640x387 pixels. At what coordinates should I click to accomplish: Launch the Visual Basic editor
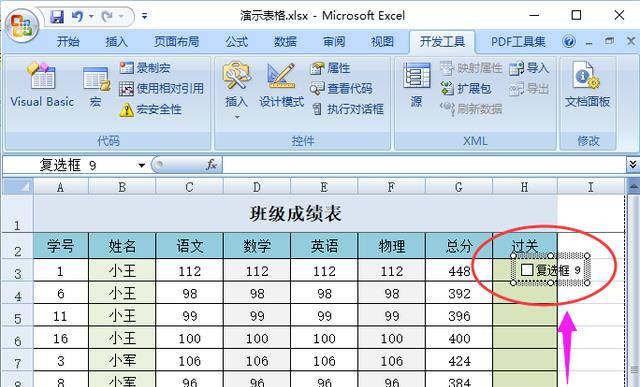click(42, 86)
